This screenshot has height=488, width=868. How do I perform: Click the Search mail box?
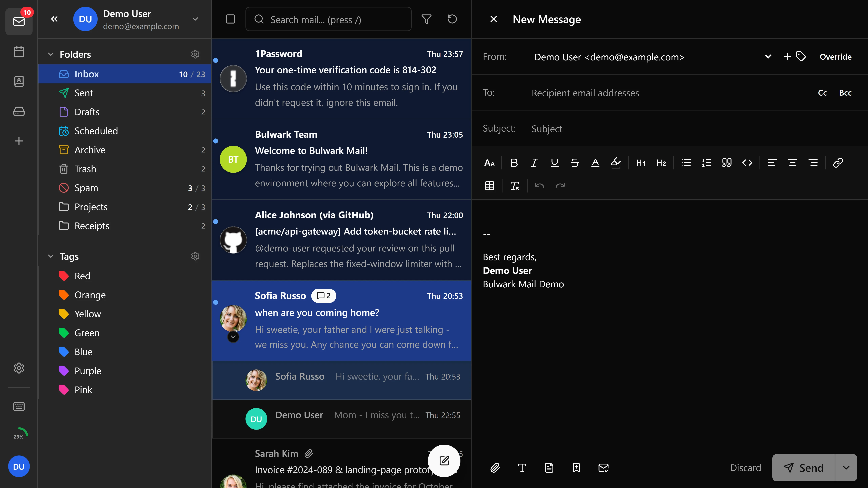pyautogui.click(x=328, y=19)
